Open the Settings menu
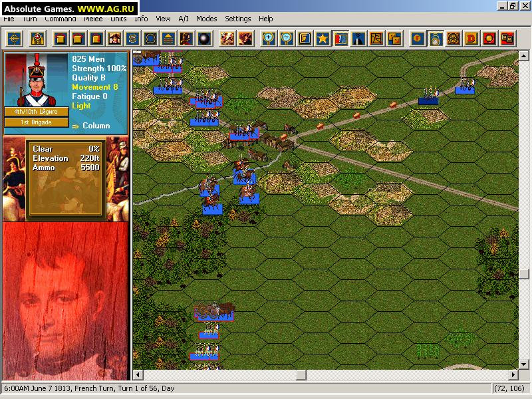Image resolution: width=532 pixels, height=399 pixels. 238,19
